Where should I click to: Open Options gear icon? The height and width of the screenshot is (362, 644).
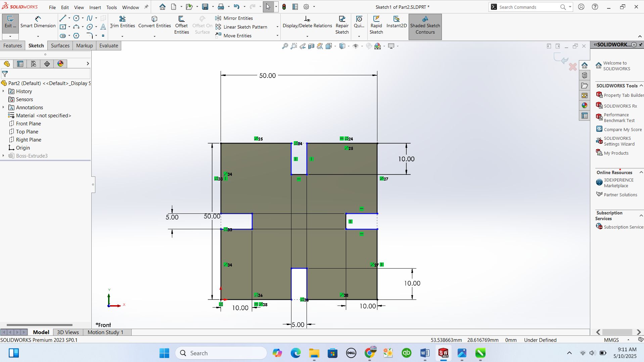pyautogui.click(x=306, y=7)
